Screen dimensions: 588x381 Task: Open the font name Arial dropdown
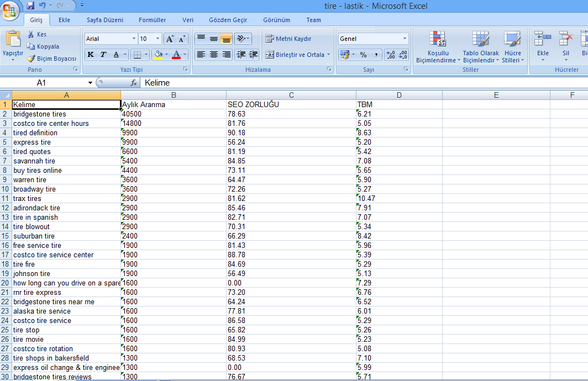tap(134, 39)
